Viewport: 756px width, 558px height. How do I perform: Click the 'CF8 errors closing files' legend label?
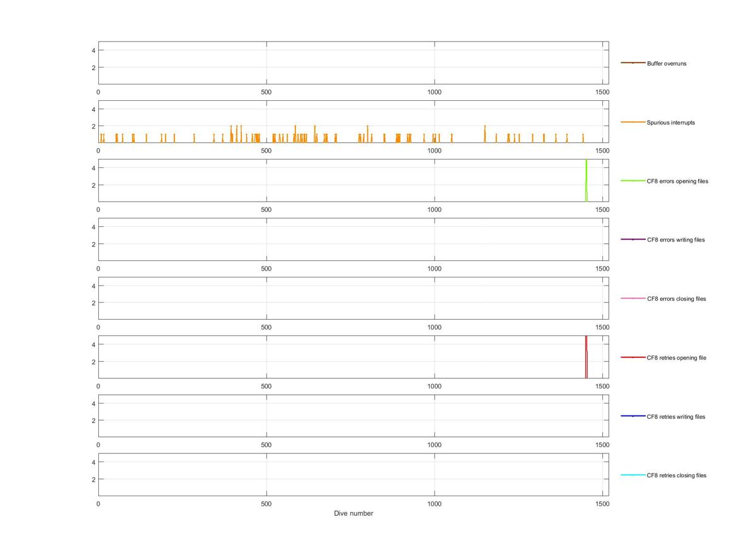click(x=677, y=299)
